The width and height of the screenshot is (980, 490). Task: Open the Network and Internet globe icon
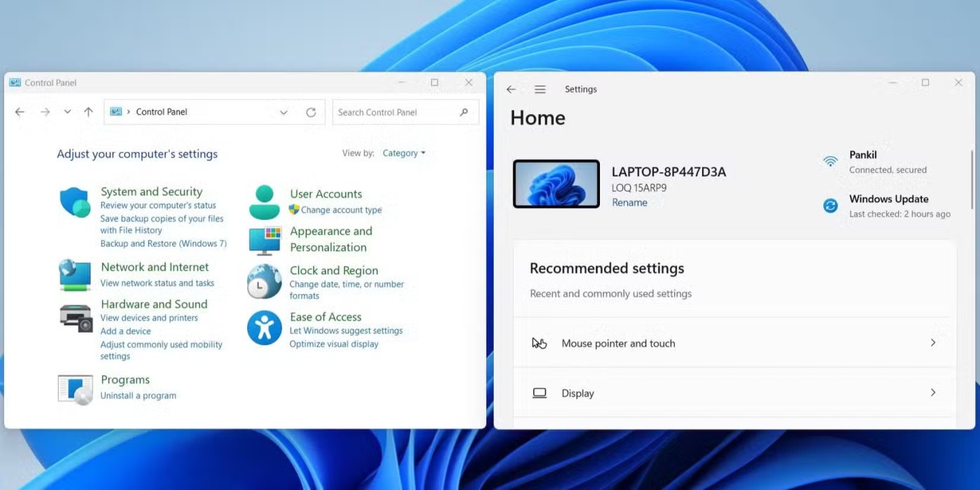pyautogui.click(x=75, y=274)
